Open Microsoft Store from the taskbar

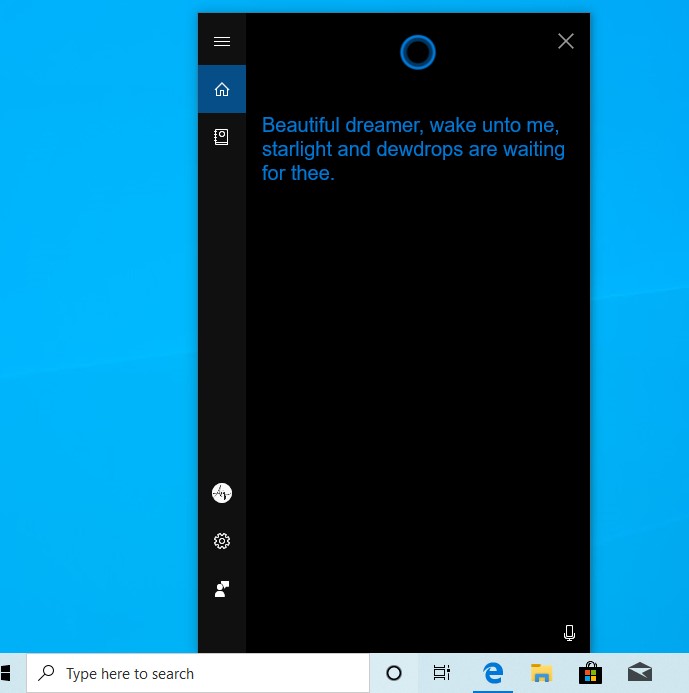click(590, 673)
